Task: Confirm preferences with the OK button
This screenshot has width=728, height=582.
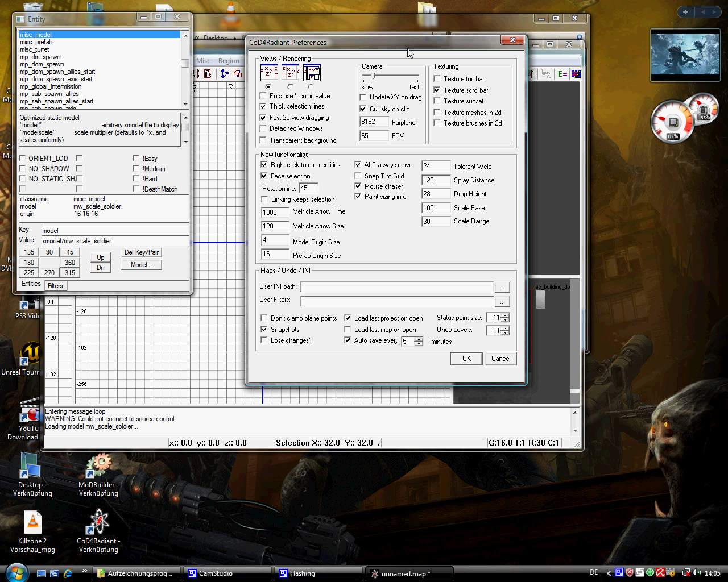Action: click(x=466, y=359)
